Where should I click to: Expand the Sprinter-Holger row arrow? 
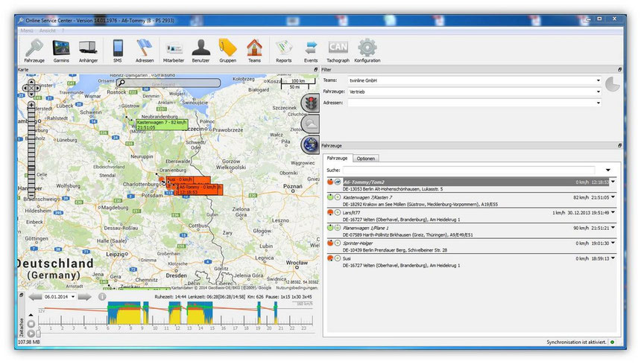[613, 243]
